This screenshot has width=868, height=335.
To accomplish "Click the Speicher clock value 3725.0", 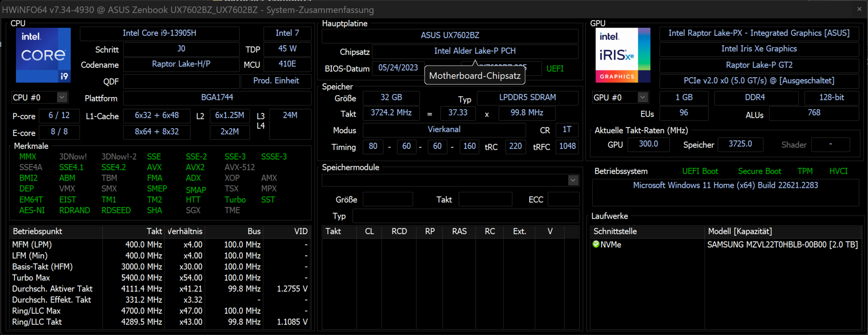I will [x=741, y=144].
